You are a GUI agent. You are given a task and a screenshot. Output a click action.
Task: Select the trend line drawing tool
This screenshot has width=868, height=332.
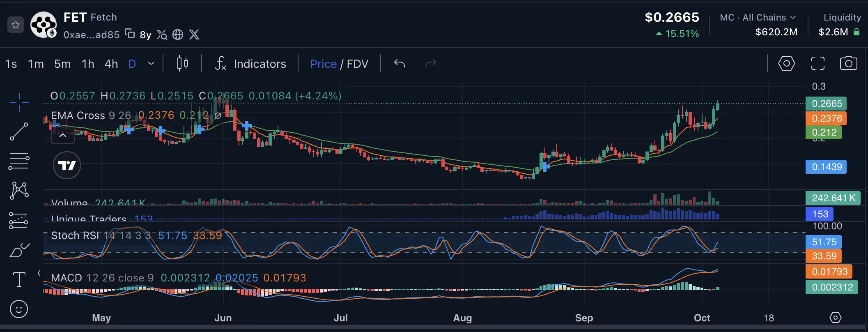[x=19, y=131]
